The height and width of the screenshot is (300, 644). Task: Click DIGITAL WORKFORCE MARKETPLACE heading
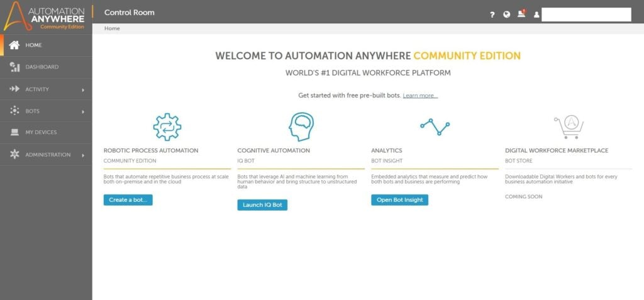click(x=557, y=150)
